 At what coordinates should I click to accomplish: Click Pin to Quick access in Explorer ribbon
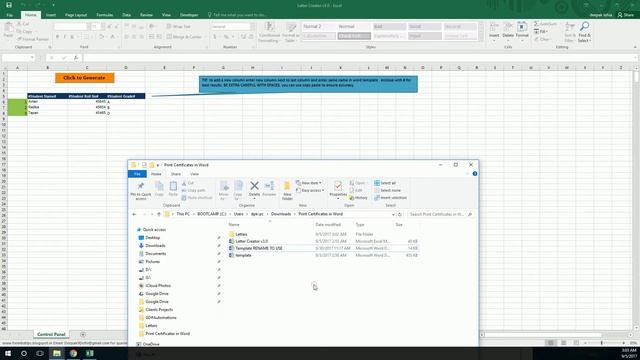click(x=140, y=191)
